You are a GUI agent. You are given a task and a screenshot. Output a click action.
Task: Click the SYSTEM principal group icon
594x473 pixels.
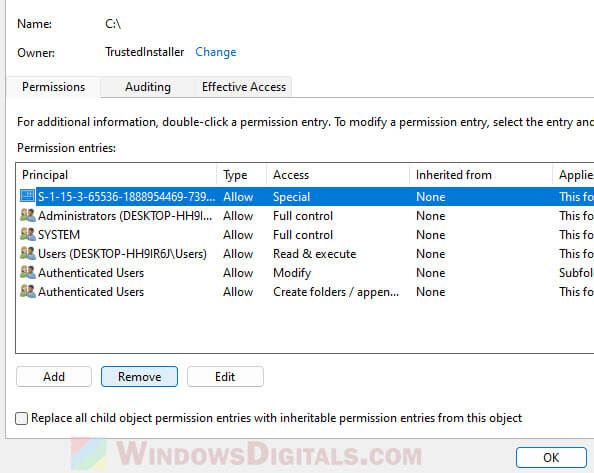click(x=28, y=234)
